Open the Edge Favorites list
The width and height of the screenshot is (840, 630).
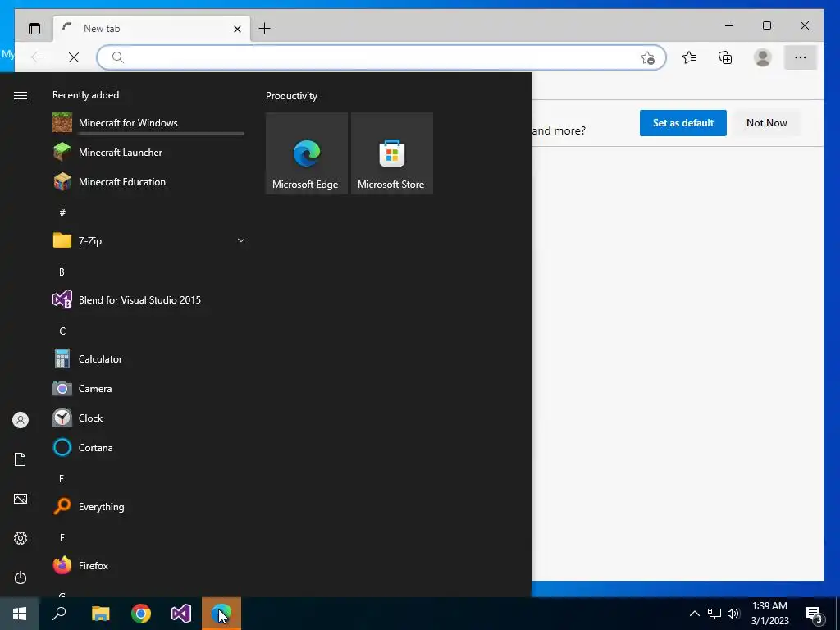(x=689, y=57)
